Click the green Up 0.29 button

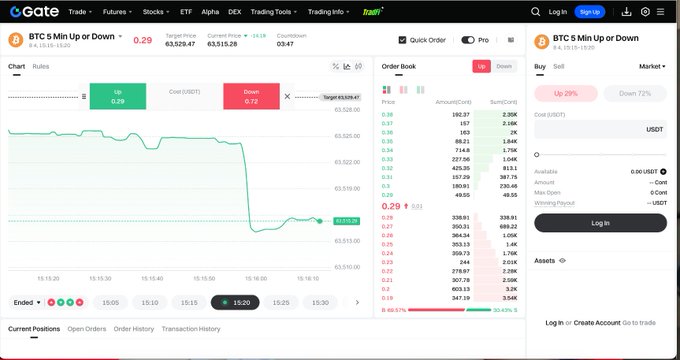tap(118, 96)
